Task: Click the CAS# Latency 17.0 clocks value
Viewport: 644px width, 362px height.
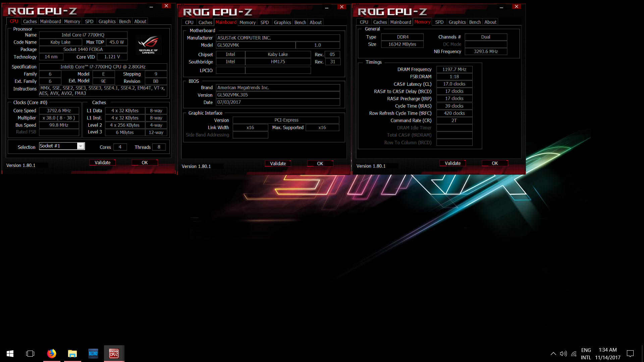Action: (454, 84)
